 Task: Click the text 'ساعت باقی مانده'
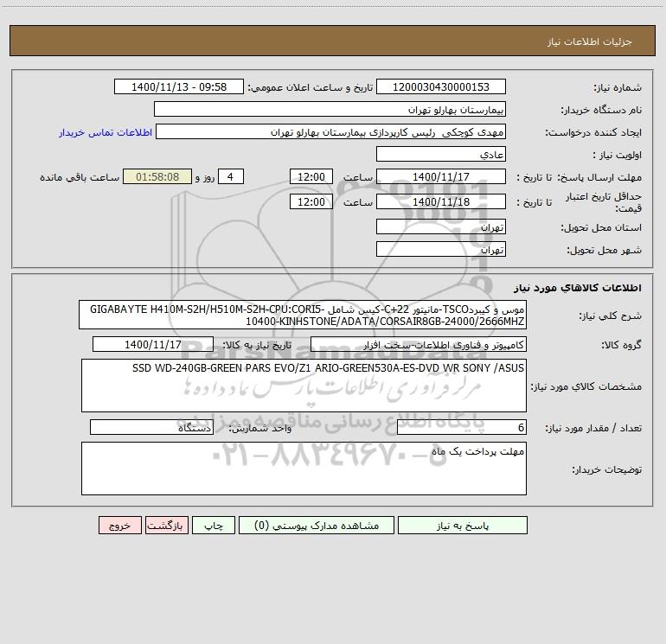coord(80,178)
